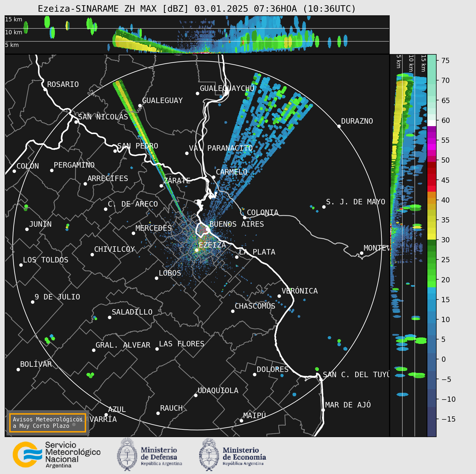
Task: Click the Ministerio de Defensa emblem
Action: tap(127, 454)
